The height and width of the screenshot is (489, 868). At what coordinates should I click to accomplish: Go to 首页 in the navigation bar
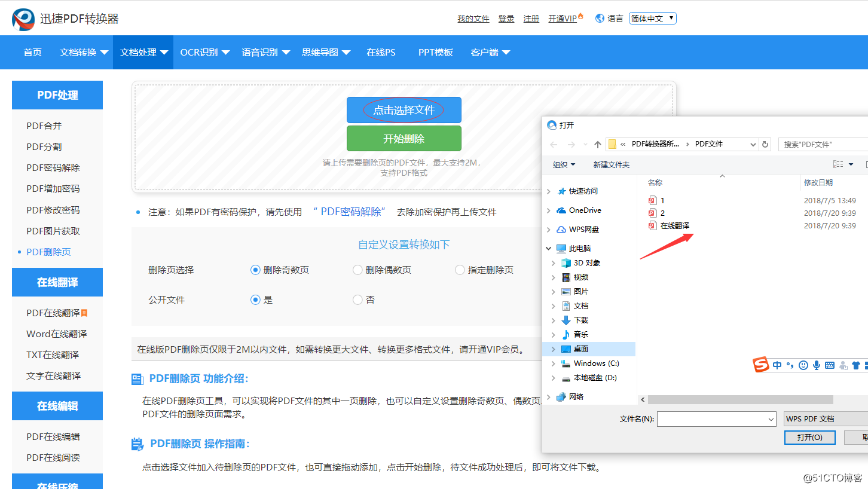click(33, 52)
